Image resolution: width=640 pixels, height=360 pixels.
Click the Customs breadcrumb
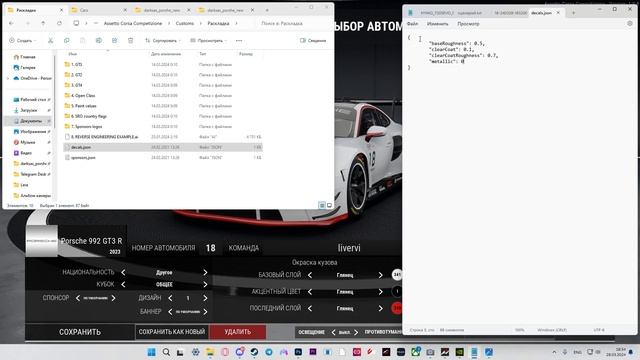pyautogui.click(x=185, y=23)
